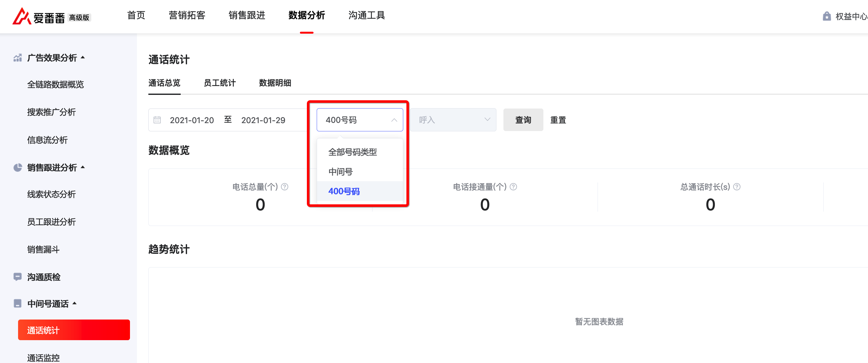This screenshot has height=363, width=868.
Task: Open 沟通工具 top navigation item
Action: click(x=366, y=16)
